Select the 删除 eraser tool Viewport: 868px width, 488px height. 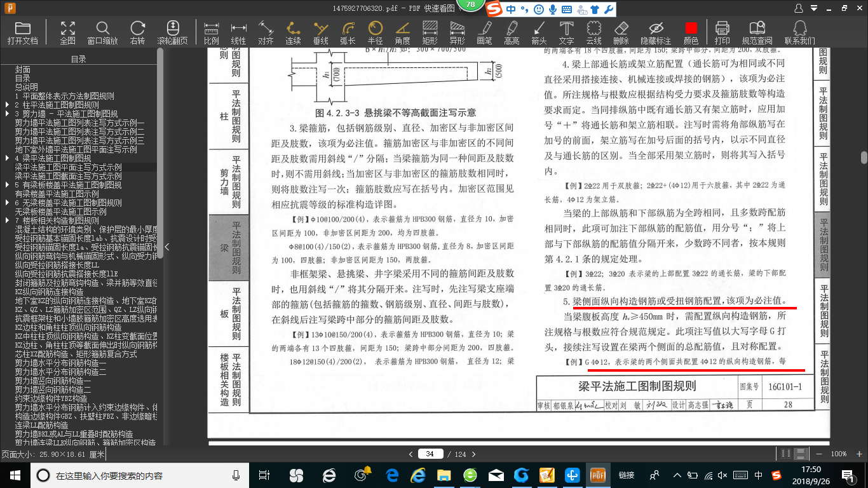[621, 32]
